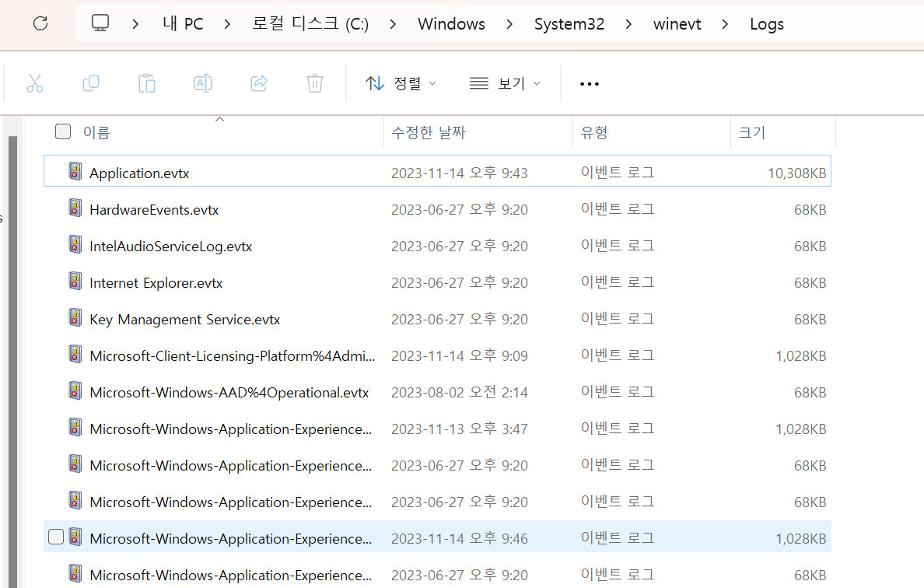The height and width of the screenshot is (588, 924).
Task: Expand chevron after monitor icon in address bar
Action: coord(135,24)
